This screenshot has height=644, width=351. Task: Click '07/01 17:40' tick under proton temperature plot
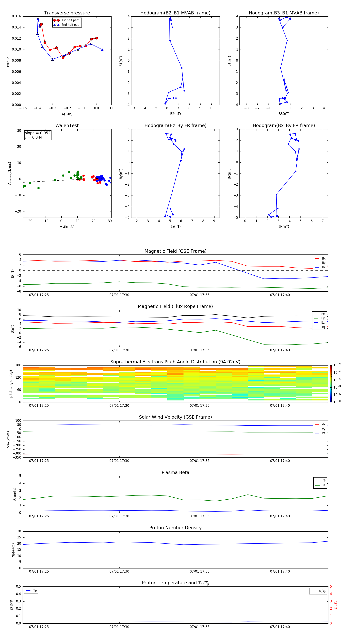tap(280, 627)
